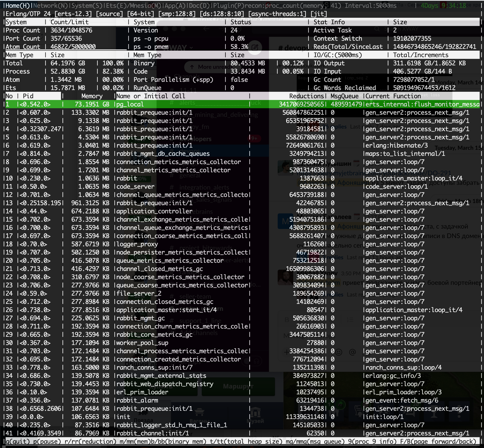The height and width of the screenshot is (448, 484).
Task: Select the ranch_conns_sup:init/7 process
Action: coord(154,367)
